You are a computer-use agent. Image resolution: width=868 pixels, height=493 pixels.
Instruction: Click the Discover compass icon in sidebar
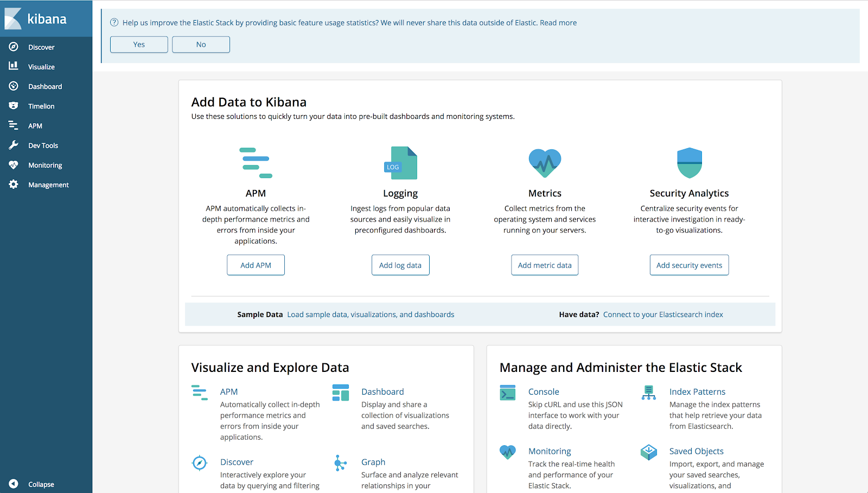pyautogui.click(x=14, y=47)
